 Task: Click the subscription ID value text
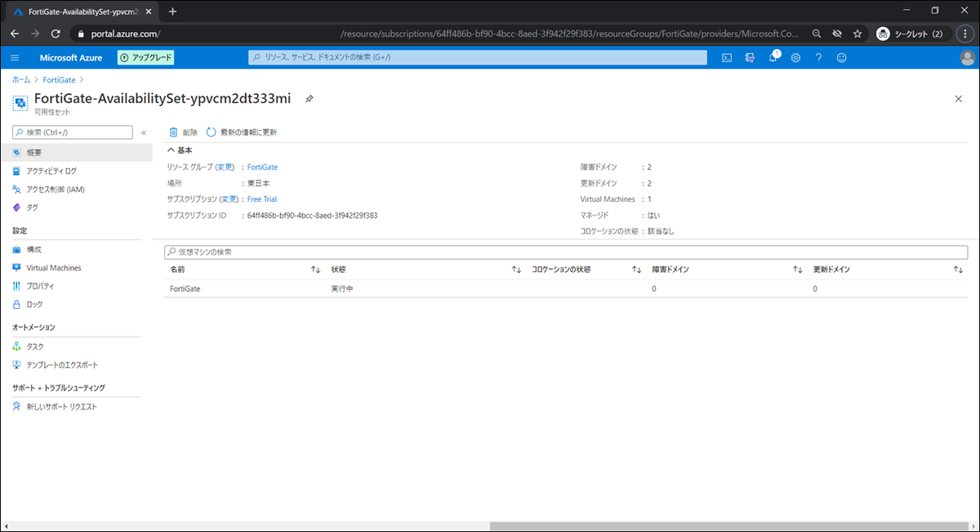pos(312,215)
